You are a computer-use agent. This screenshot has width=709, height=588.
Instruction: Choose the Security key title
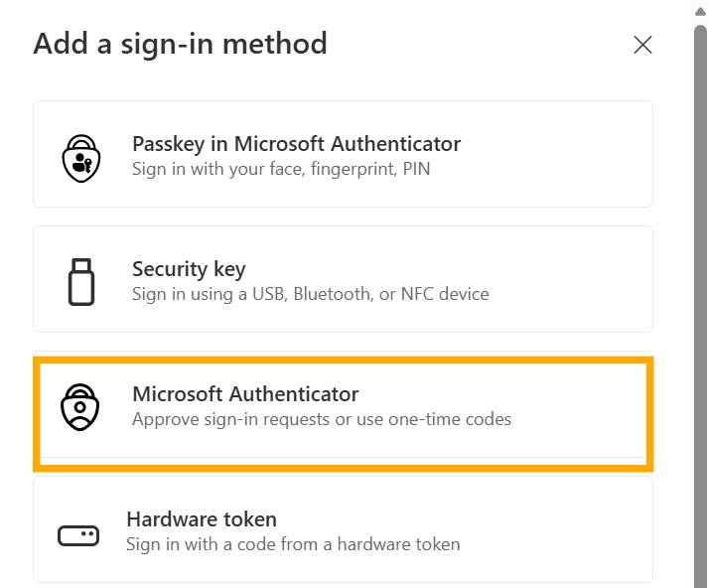point(189,269)
